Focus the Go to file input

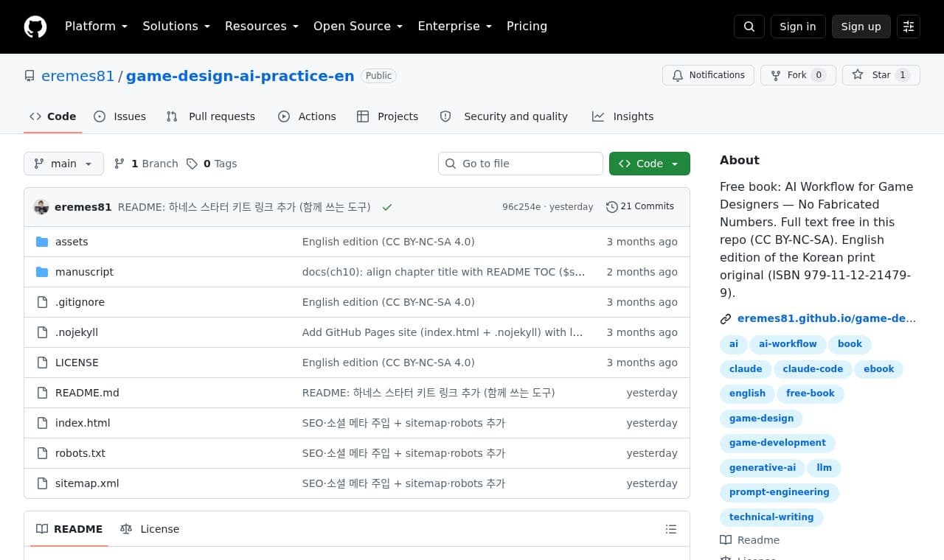pyautogui.click(x=521, y=164)
